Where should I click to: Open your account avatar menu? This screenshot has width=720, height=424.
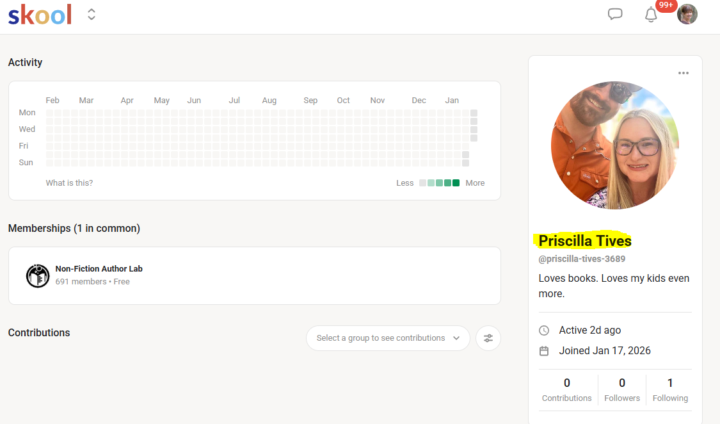(x=687, y=15)
